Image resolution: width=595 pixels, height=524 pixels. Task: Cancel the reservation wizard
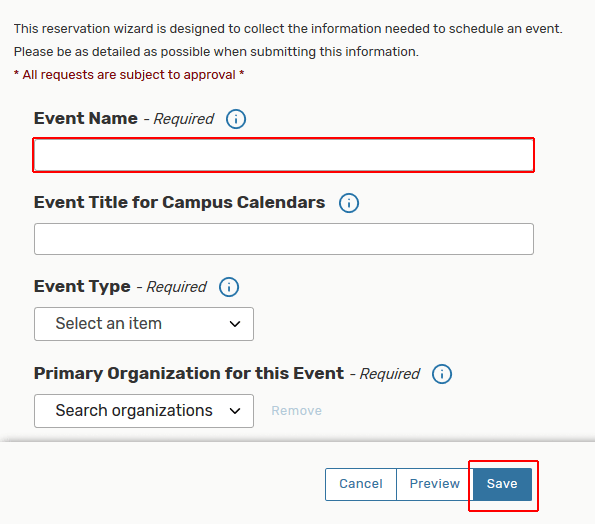360,484
